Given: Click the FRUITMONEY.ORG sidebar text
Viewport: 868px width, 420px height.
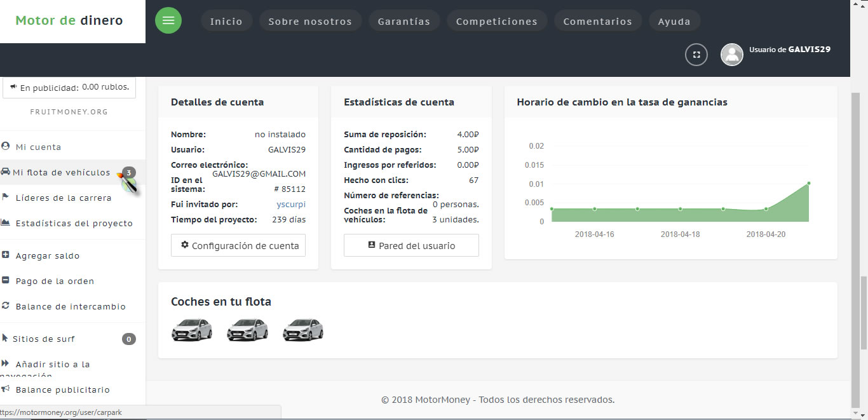Looking at the screenshot, I should [x=69, y=112].
